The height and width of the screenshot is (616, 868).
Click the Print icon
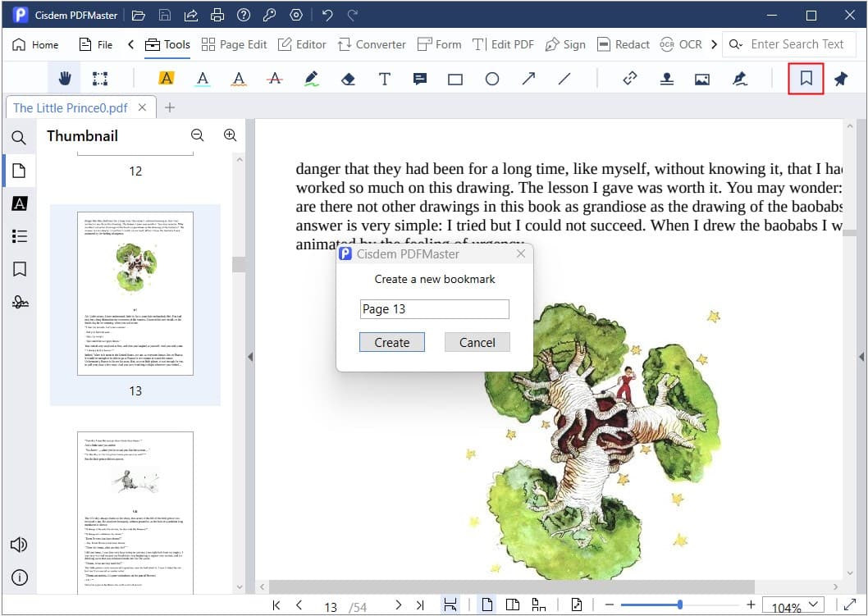coord(217,15)
